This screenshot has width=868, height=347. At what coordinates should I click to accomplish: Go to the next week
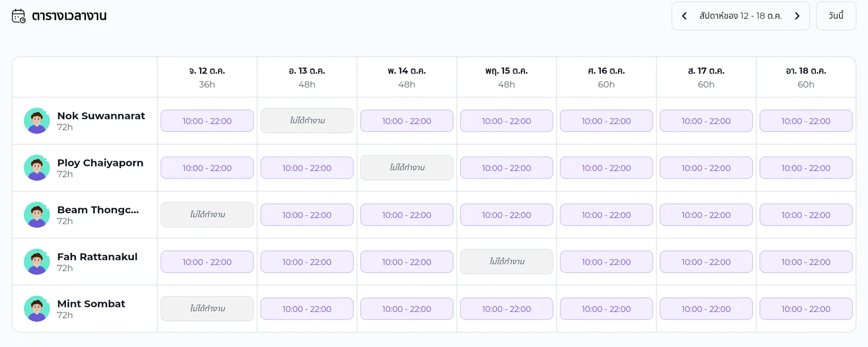(797, 16)
